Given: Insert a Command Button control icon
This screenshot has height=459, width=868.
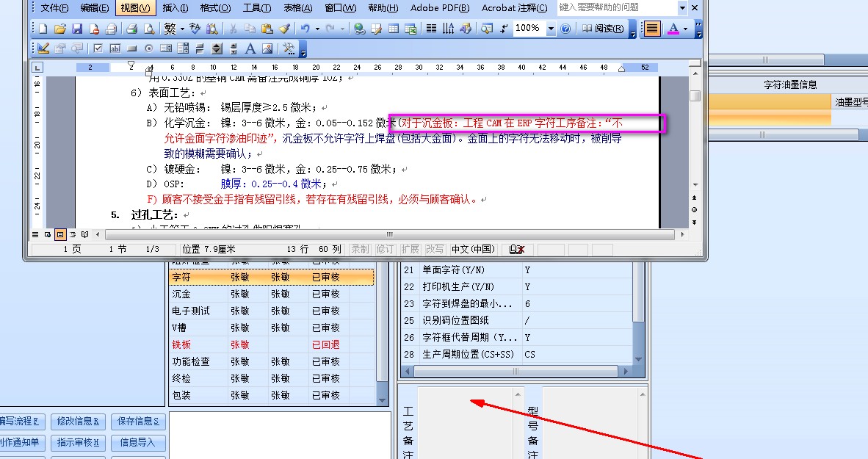Looking at the screenshot, I should (x=131, y=48).
